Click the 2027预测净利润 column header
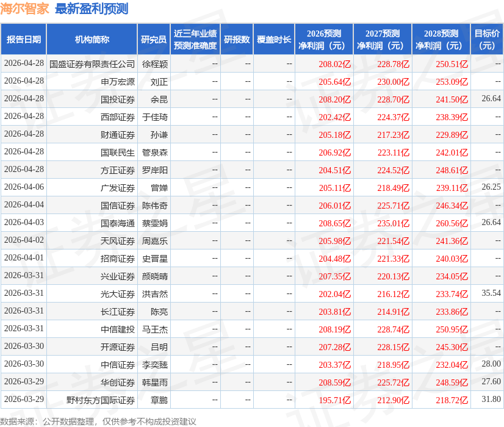The image size is (504, 427). [383, 40]
